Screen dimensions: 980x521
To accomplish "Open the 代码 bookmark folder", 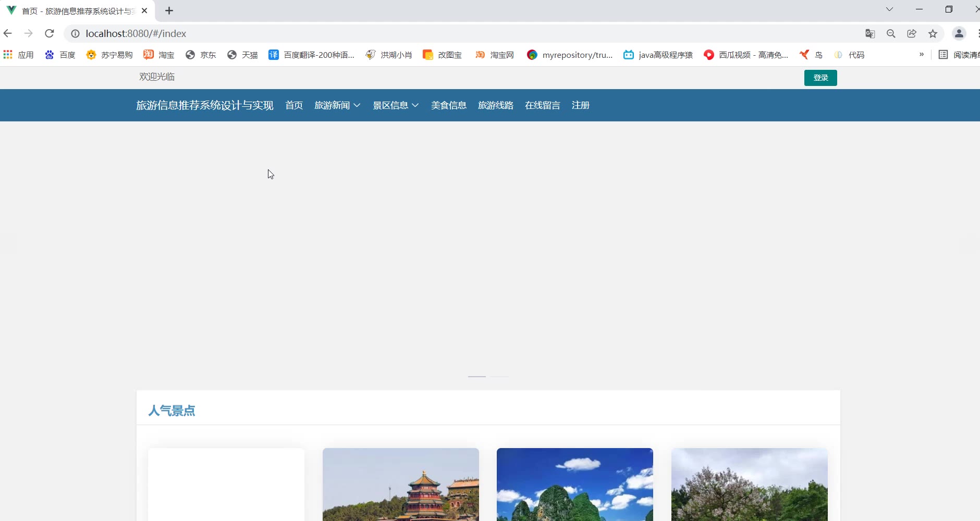I will click(x=849, y=55).
